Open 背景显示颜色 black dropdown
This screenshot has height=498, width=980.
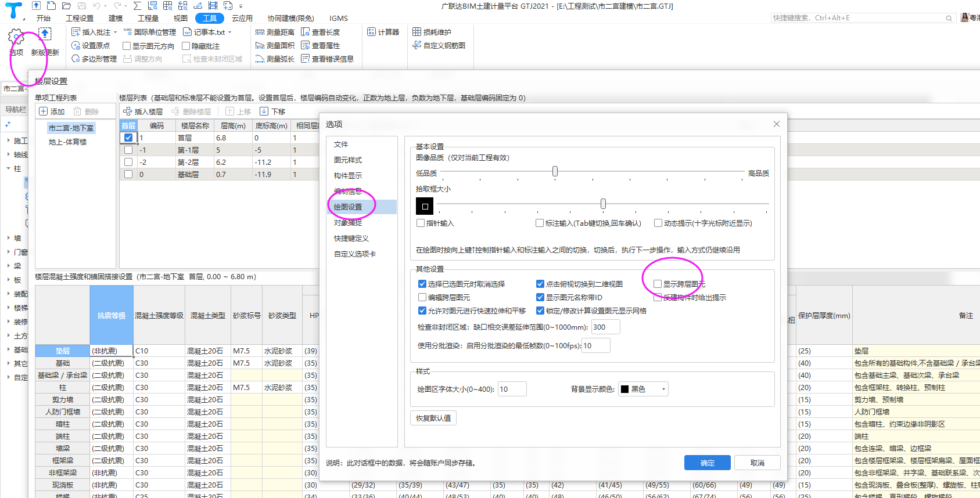(x=643, y=389)
